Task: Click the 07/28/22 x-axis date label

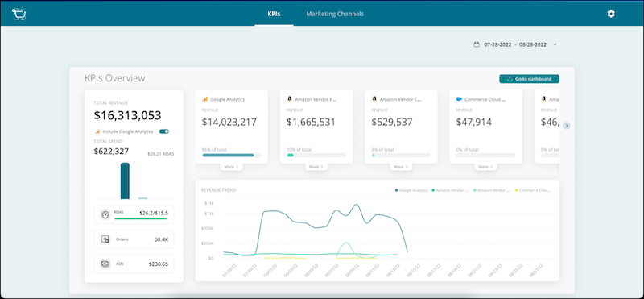Action: [229, 271]
